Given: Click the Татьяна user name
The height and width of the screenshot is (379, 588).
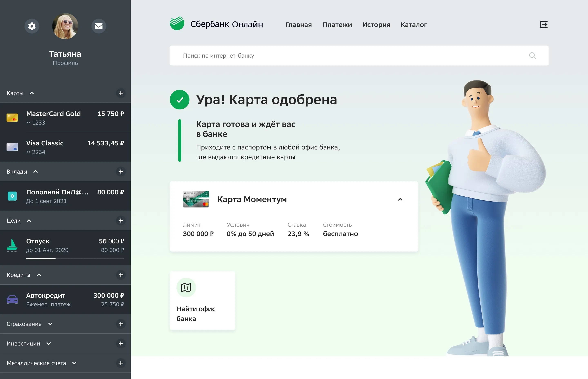Looking at the screenshot, I should [x=65, y=54].
